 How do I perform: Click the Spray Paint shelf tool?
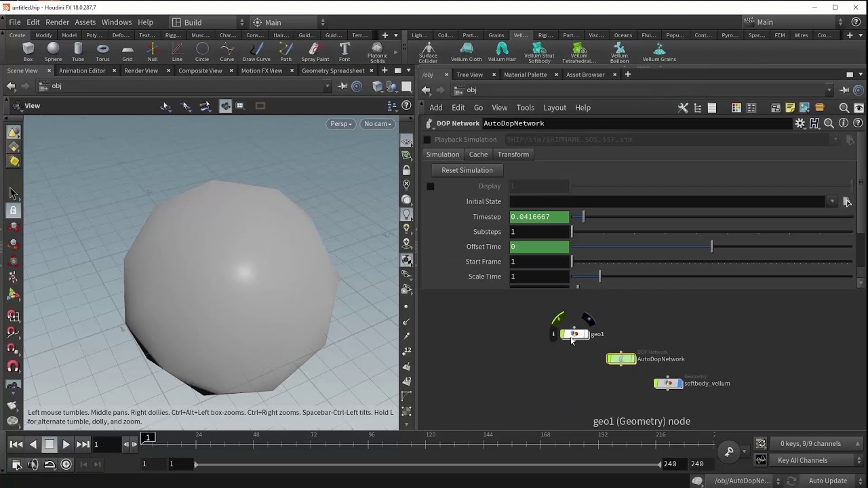[315, 51]
